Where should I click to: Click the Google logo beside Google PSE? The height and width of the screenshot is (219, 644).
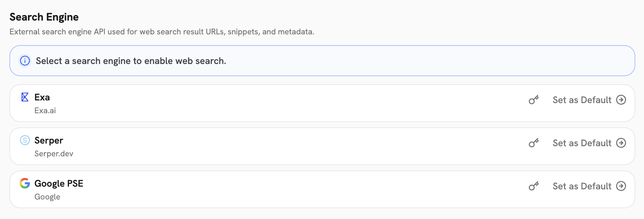[24, 184]
